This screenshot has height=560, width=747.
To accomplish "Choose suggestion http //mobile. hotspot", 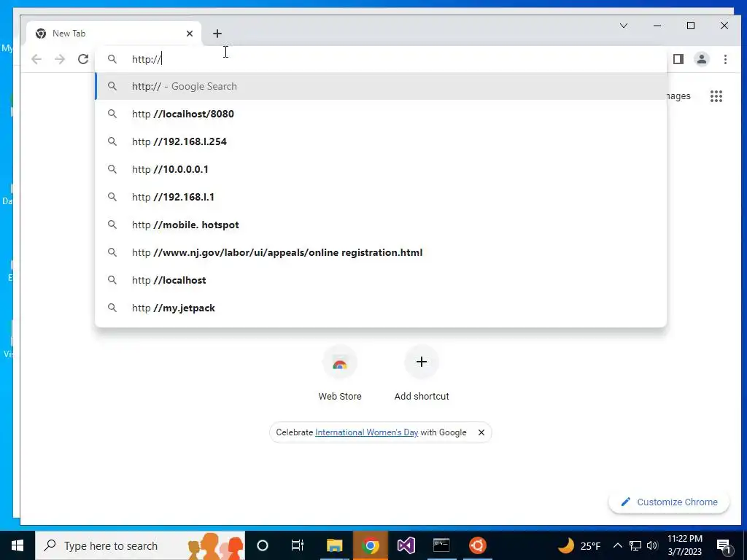I will point(381,225).
